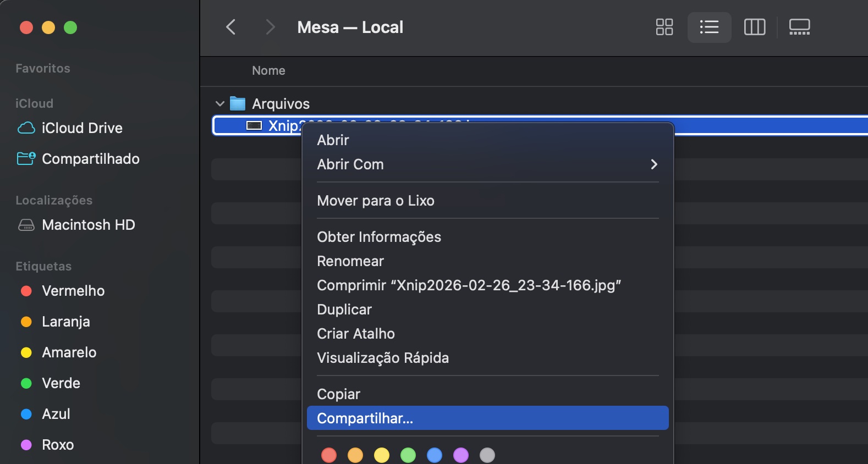Open the Vermelho tag in the sidebar

[x=74, y=291]
